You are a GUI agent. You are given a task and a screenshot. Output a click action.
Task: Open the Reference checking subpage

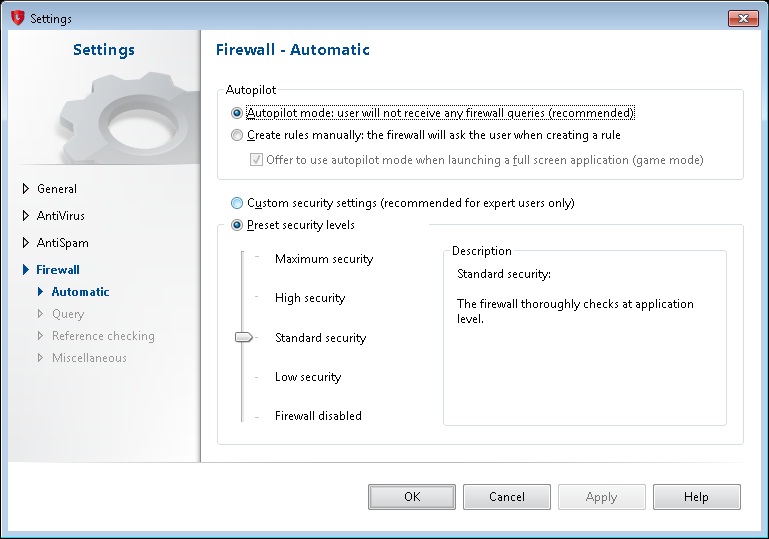tap(103, 336)
